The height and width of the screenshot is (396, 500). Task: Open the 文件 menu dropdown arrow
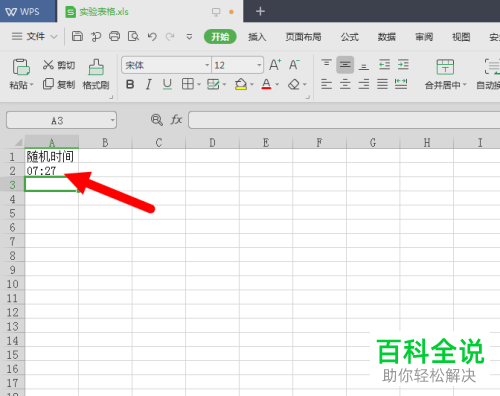click(x=54, y=36)
